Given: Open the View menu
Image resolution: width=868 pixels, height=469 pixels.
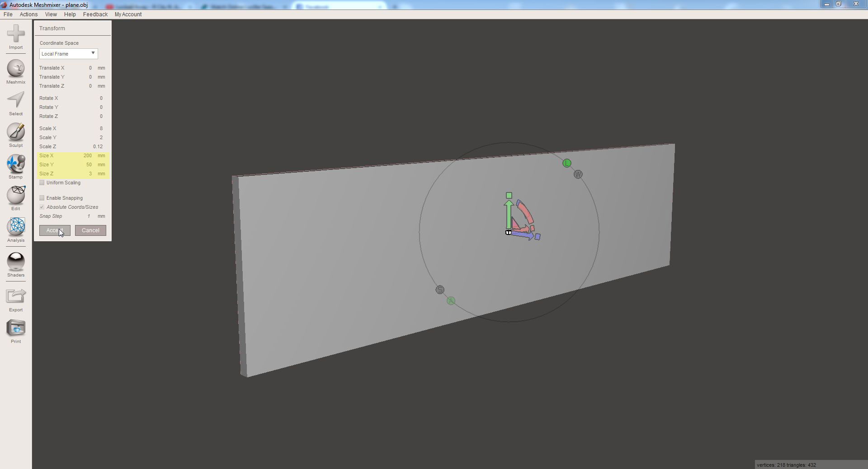Looking at the screenshot, I should pos(51,14).
